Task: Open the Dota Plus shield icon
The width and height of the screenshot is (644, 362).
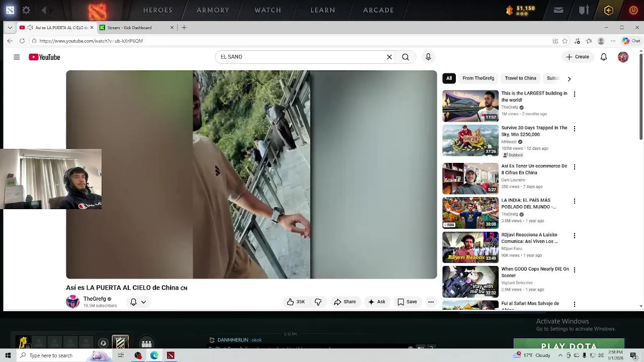Action: click(x=609, y=10)
